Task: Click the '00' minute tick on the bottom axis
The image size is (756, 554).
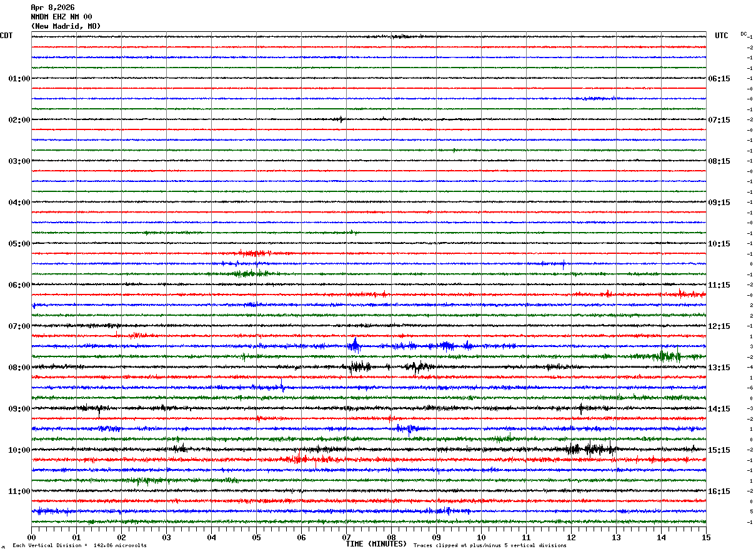Action: pyautogui.click(x=31, y=537)
